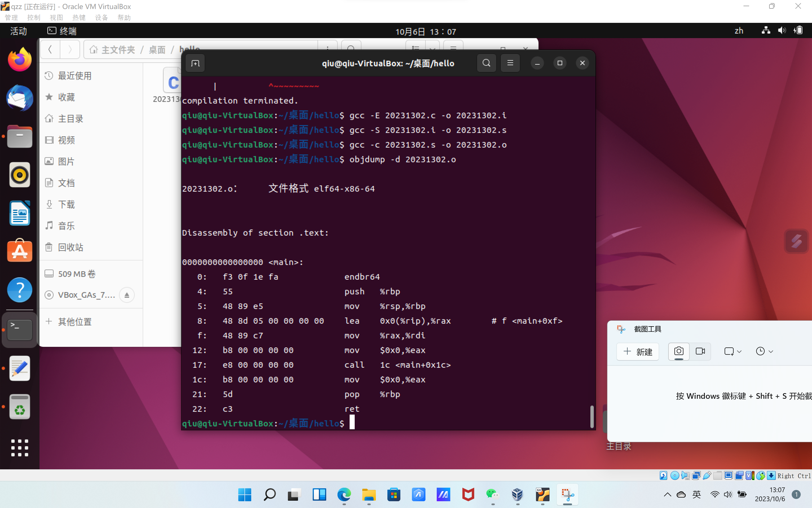812x508 pixels.
Task: Go forward in the Files window
Action: pos(70,50)
